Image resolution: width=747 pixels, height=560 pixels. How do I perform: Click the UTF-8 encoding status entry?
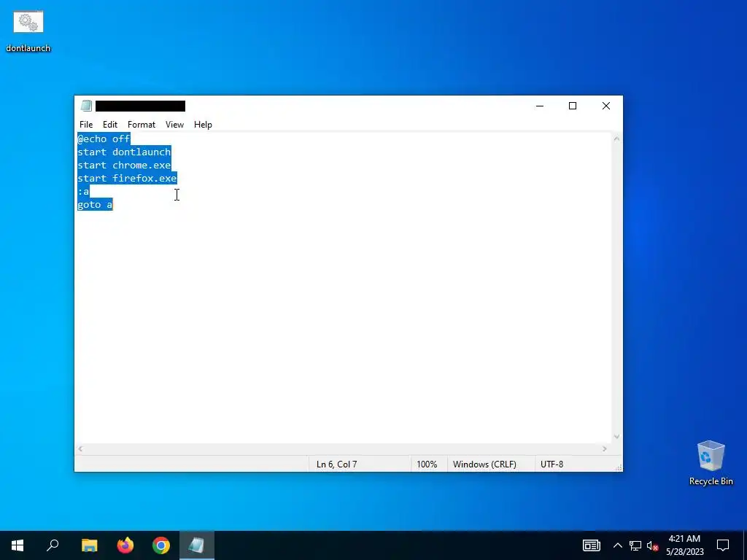coord(551,464)
